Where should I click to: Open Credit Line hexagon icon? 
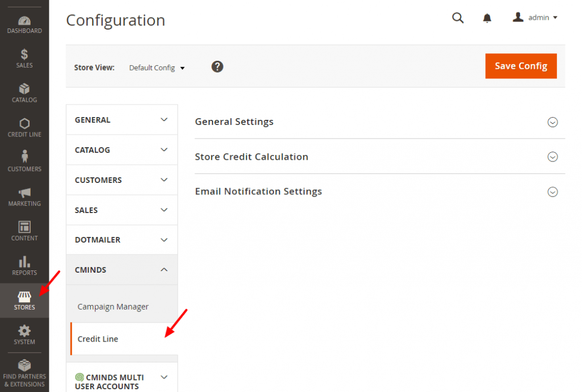(24, 124)
